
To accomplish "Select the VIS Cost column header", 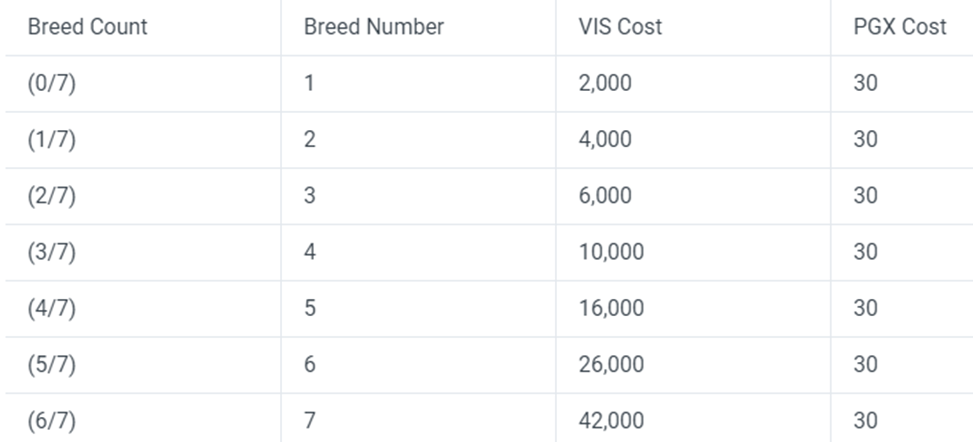I will (x=620, y=27).
